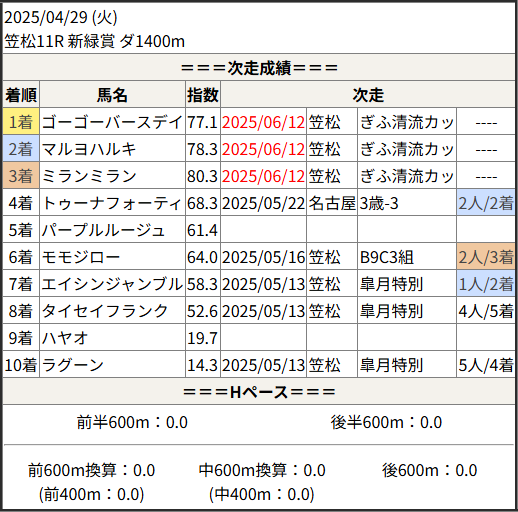Select horse name ハヤオ
Image resolution: width=518 pixels, height=512 pixels.
coord(65,337)
